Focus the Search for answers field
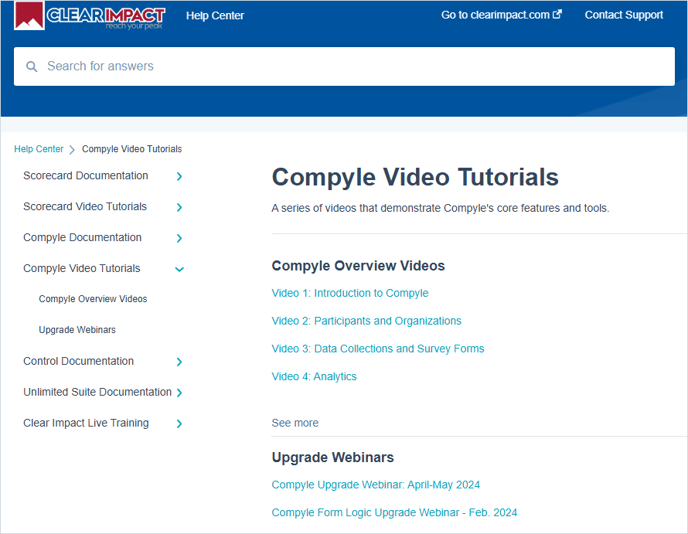 [x=344, y=66]
